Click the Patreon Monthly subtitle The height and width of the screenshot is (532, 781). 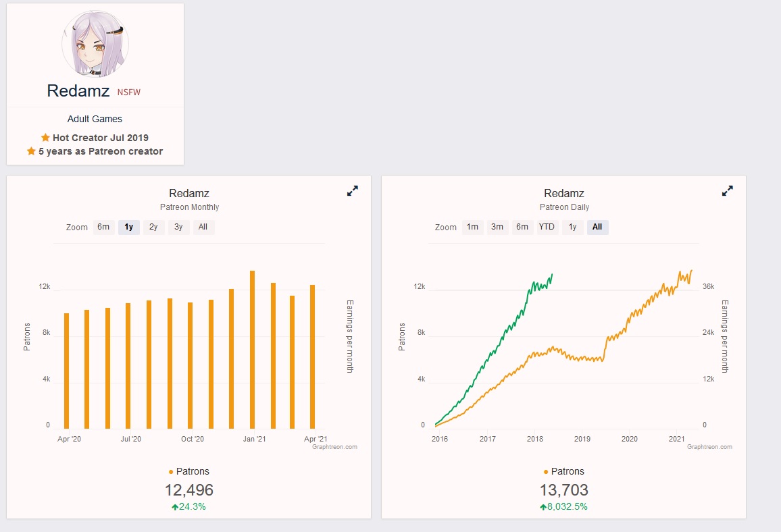coord(189,207)
